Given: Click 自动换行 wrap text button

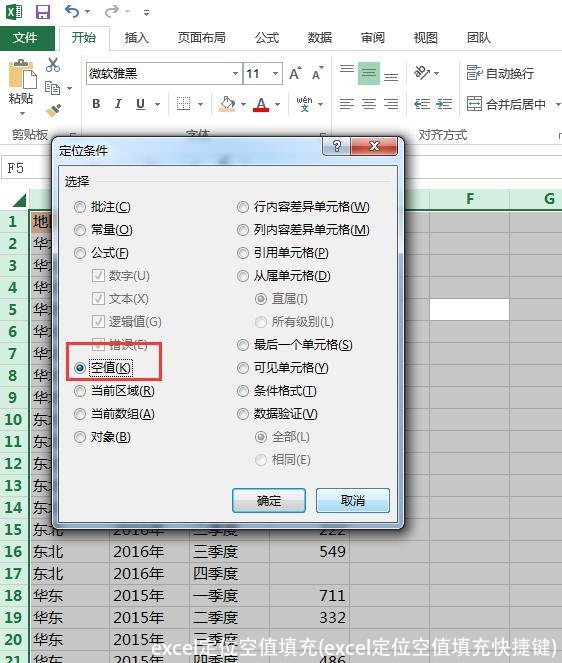Looking at the screenshot, I should (500, 73).
